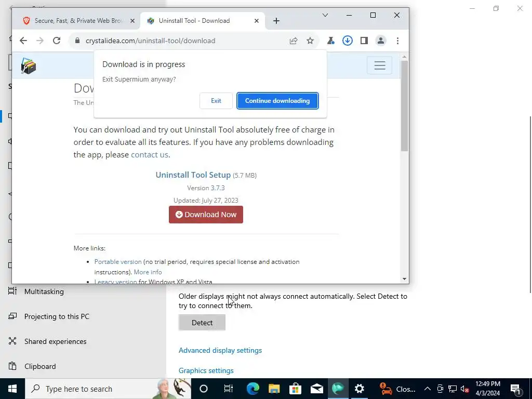Expand the tab search chevron
This screenshot has height=399, width=532.
[325, 15]
